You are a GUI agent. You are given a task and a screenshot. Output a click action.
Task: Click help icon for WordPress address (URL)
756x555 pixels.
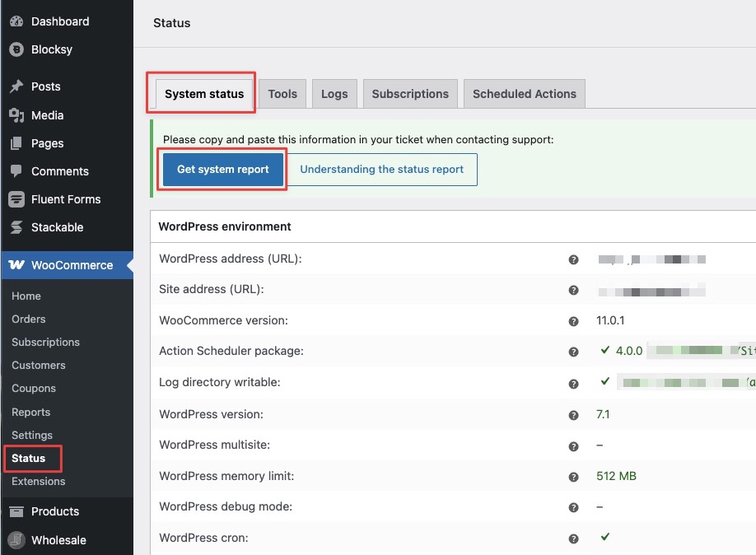573,259
